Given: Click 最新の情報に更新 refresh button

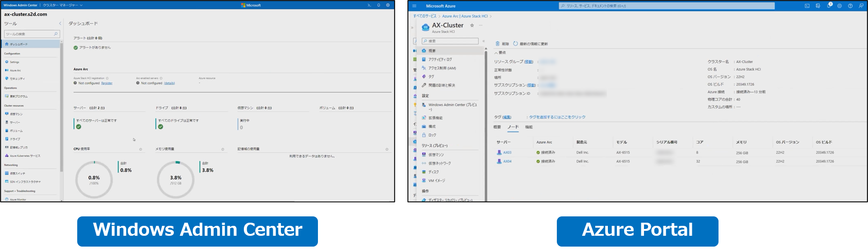Looking at the screenshot, I should [x=531, y=44].
